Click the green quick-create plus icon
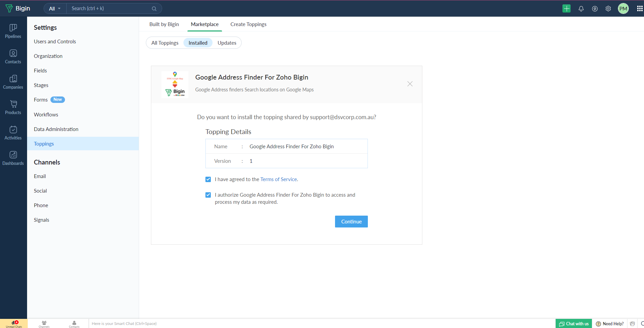 coord(567,8)
